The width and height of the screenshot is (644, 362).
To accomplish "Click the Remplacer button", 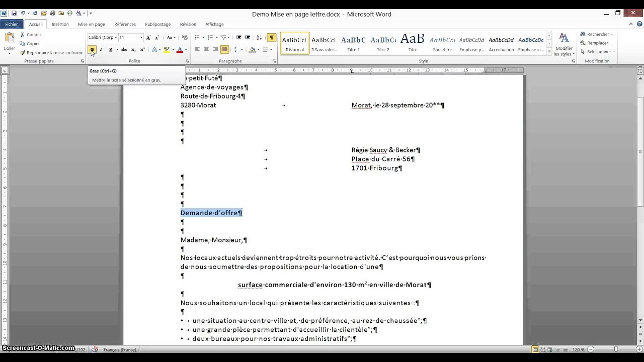I will [594, 43].
